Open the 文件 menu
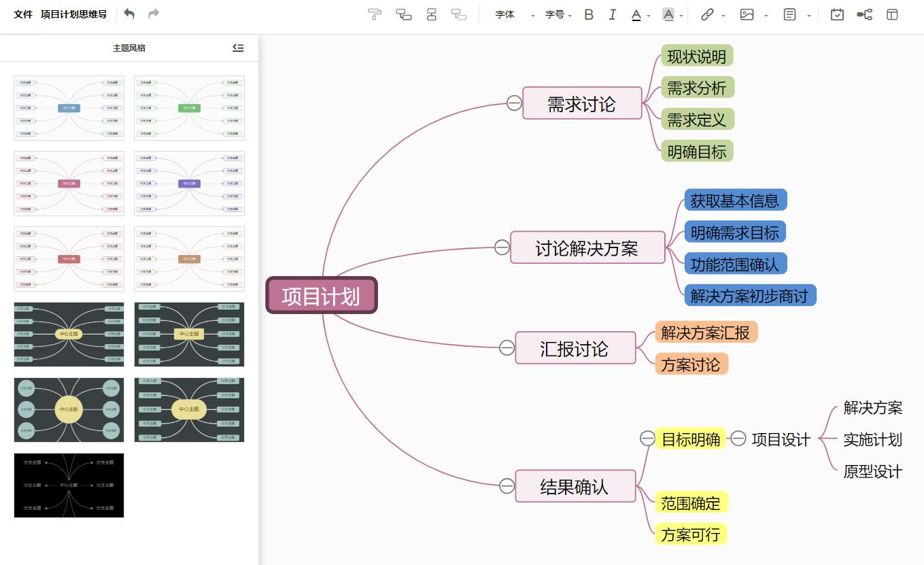 tap(21, 13)
